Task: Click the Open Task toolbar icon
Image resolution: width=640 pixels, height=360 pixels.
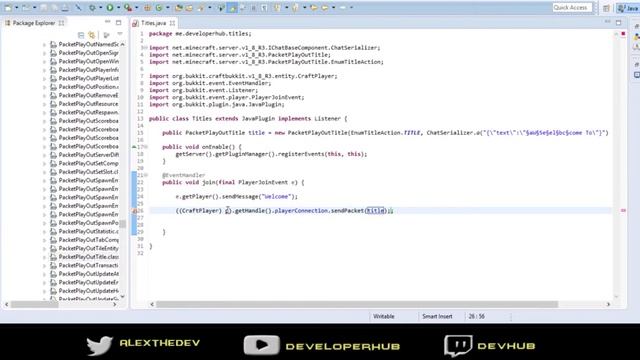Action: (189, 8)
